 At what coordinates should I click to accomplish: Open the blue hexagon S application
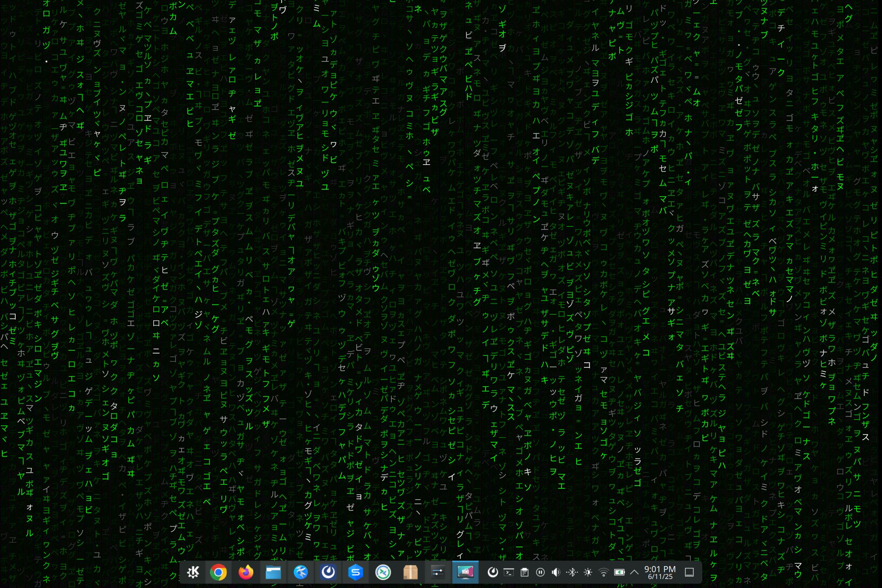[355, 572]
